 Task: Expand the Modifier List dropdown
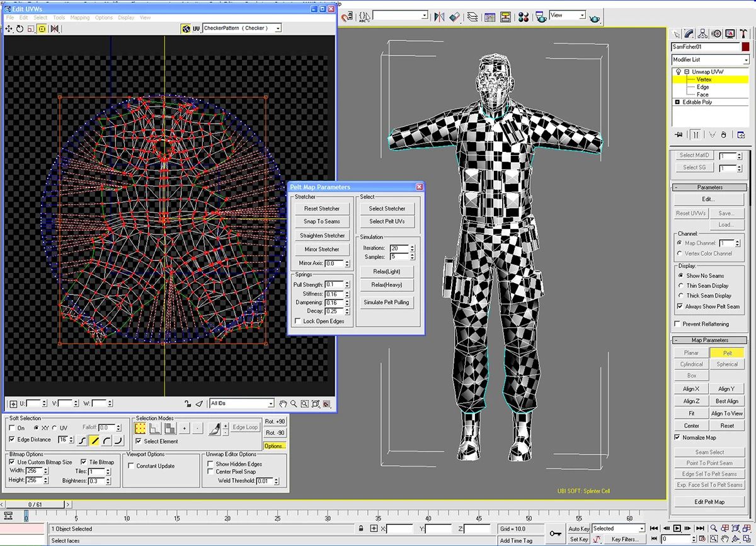710,59
